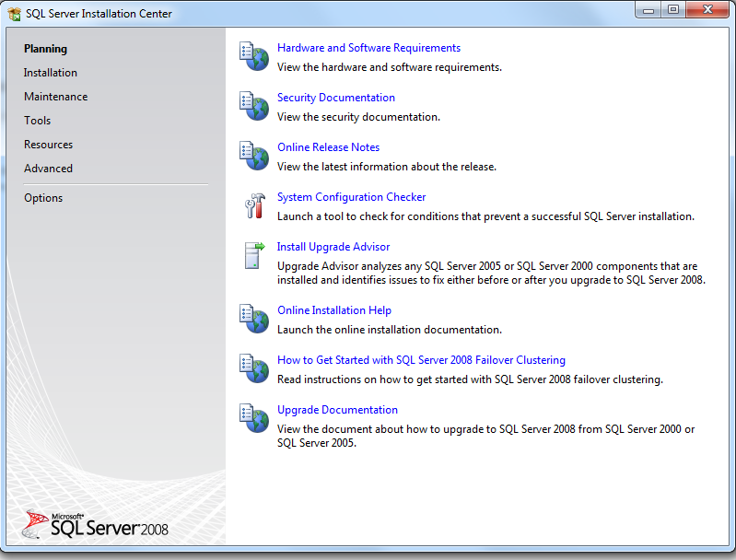The height and width of the screenshot is (560, 736).
Task: Select the Advanced category
Action: click(48, 169)
